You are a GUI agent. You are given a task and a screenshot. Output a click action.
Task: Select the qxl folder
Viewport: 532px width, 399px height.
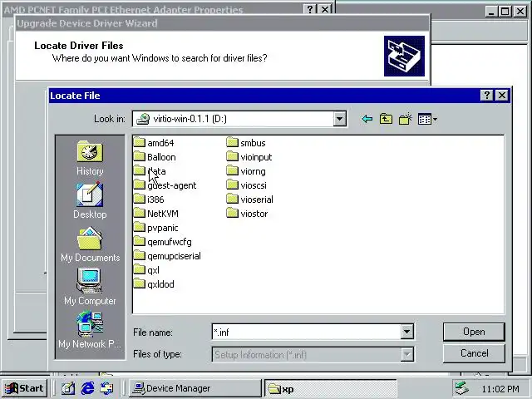pos(146,270)
